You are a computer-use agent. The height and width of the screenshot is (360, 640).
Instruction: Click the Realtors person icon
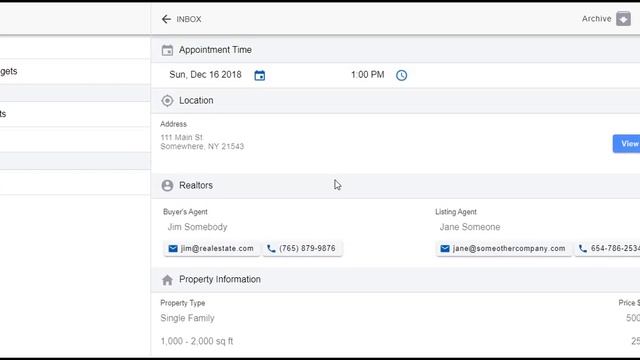(x=167, y=185)
